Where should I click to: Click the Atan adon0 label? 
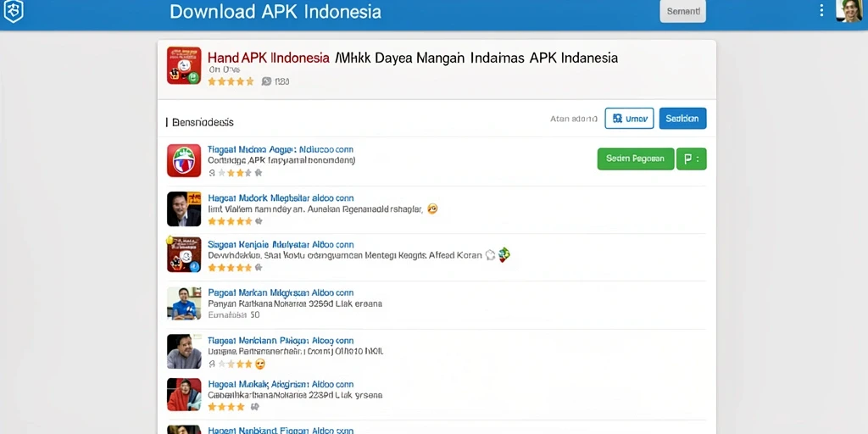[574, 119]
